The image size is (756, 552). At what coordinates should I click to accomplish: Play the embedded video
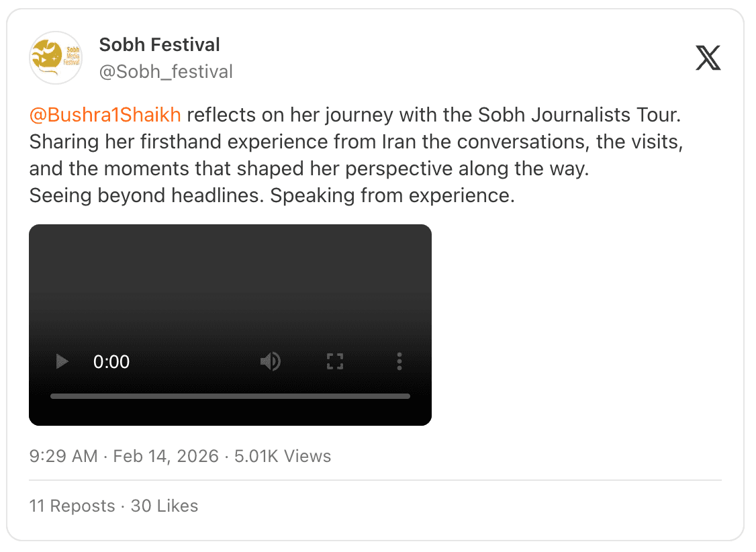(62, 362)
